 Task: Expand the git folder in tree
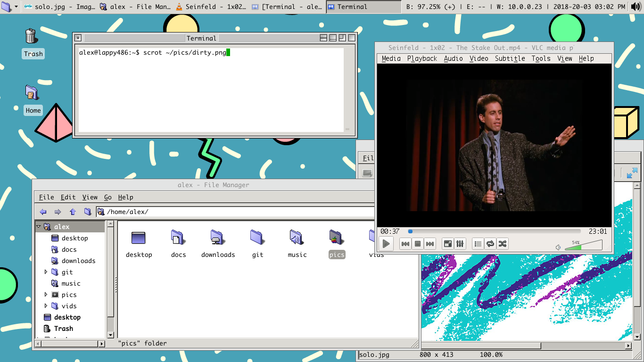(46, 272)
